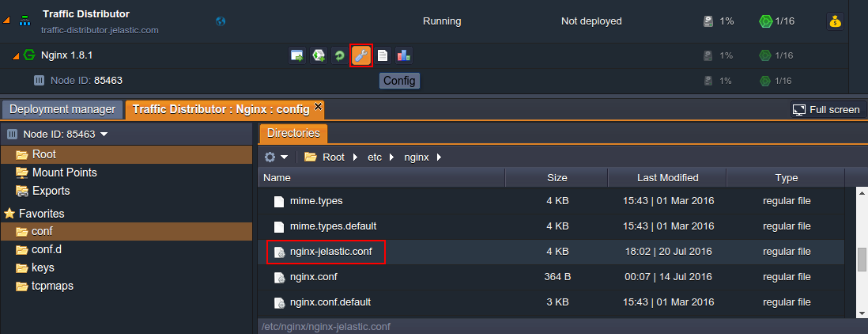Open traffic-distributor.jelastic.com link

(x=100, y=30)
